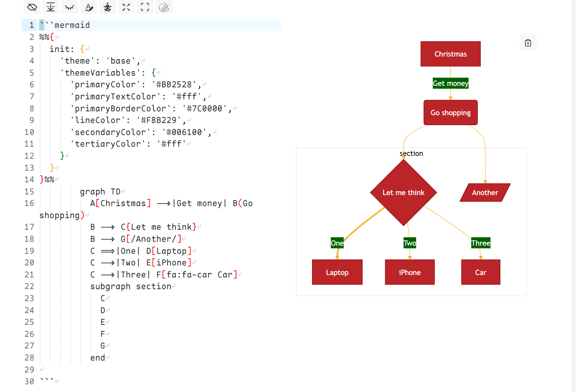
Task: Click the end keyword on line 28
Action: (98, 358)
